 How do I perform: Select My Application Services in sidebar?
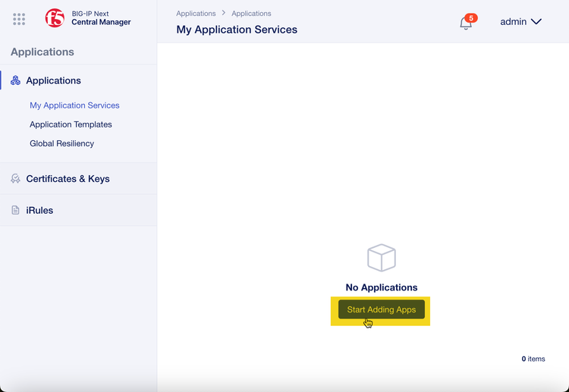[x=74, y=105]
